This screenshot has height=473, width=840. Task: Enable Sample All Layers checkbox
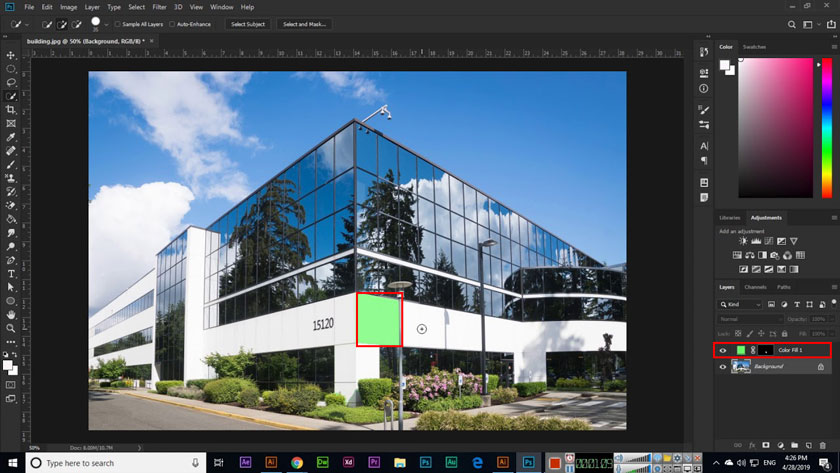[117, 24]
